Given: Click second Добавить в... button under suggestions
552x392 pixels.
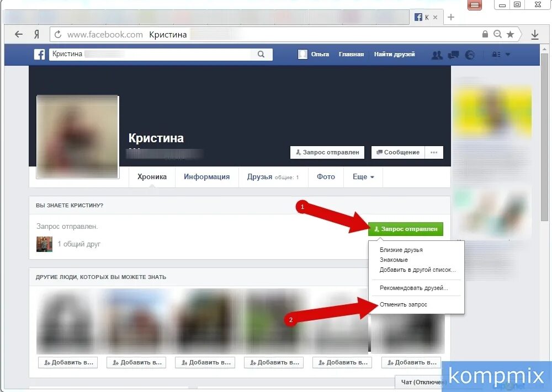Looking at the screenshot, I should click(x=136, y=362).
